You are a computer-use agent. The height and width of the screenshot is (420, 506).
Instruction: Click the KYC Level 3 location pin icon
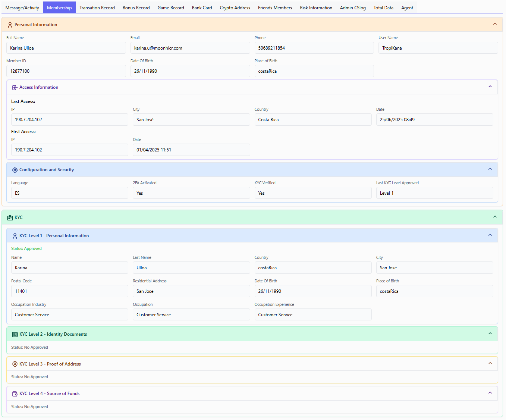(15, 364)
